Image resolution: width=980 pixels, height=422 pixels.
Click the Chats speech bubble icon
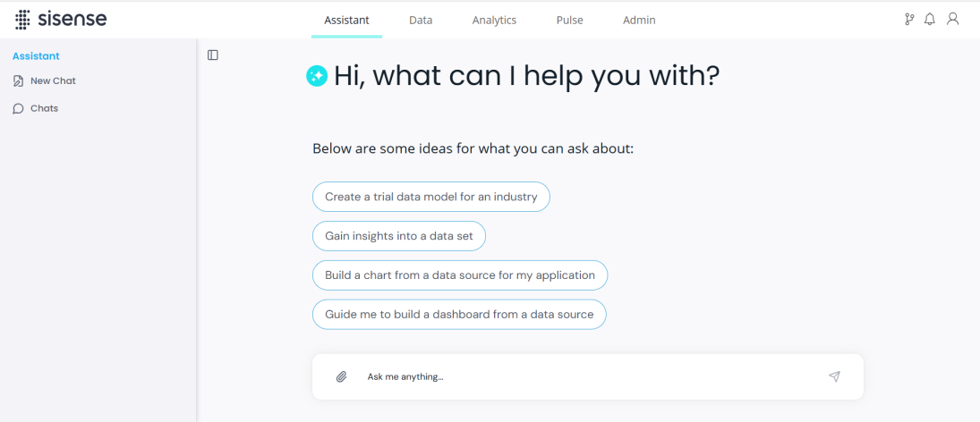[18, 108]
